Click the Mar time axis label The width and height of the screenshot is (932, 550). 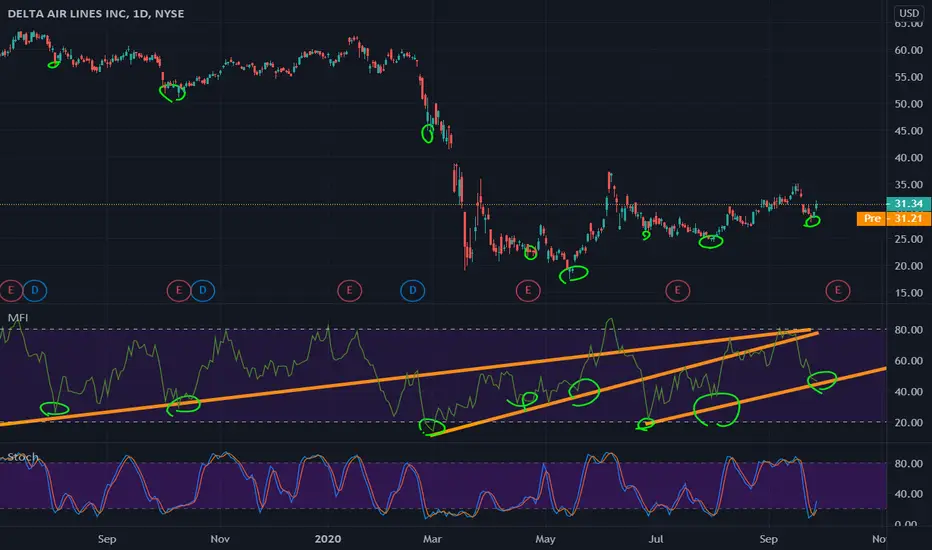(432, 539)
